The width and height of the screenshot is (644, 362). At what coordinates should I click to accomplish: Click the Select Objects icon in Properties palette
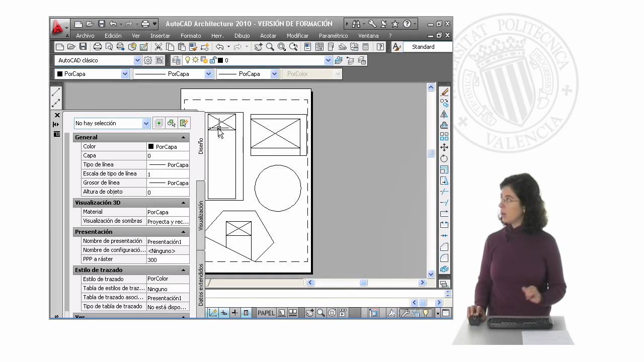(172, 123)
